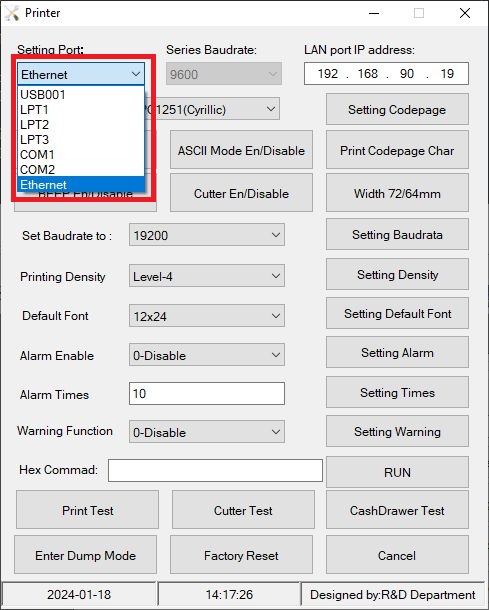Click the Alarm Times label

tap(54, 394)
